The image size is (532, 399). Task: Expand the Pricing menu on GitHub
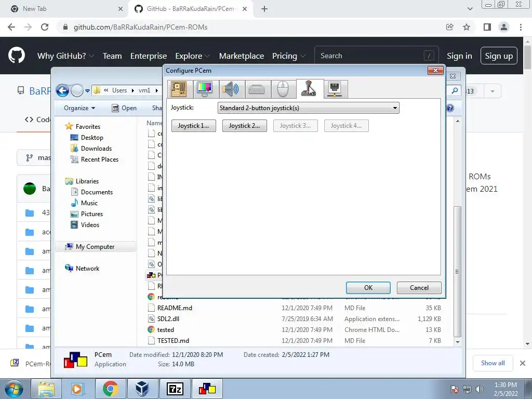(289, 56)
